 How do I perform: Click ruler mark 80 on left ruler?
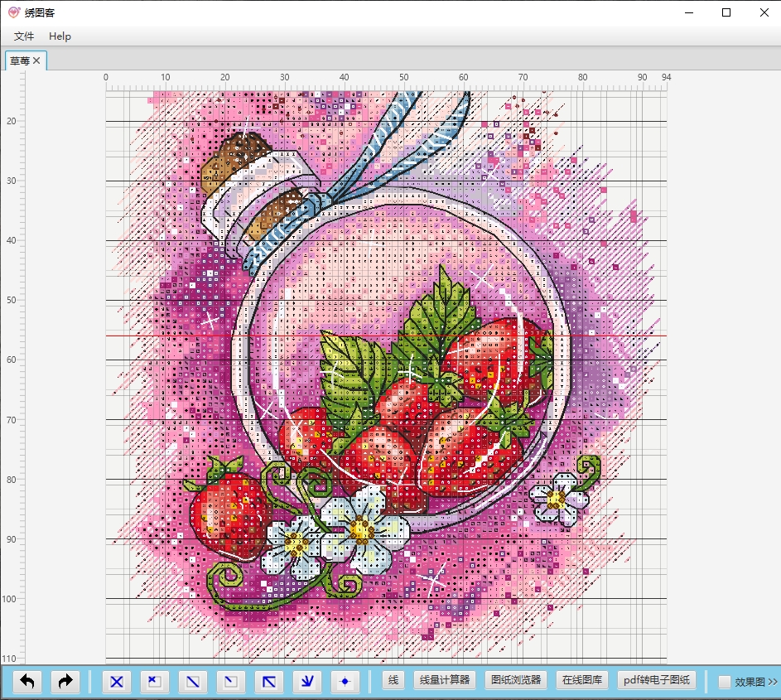pyautogui.click(x=12, y=480)
